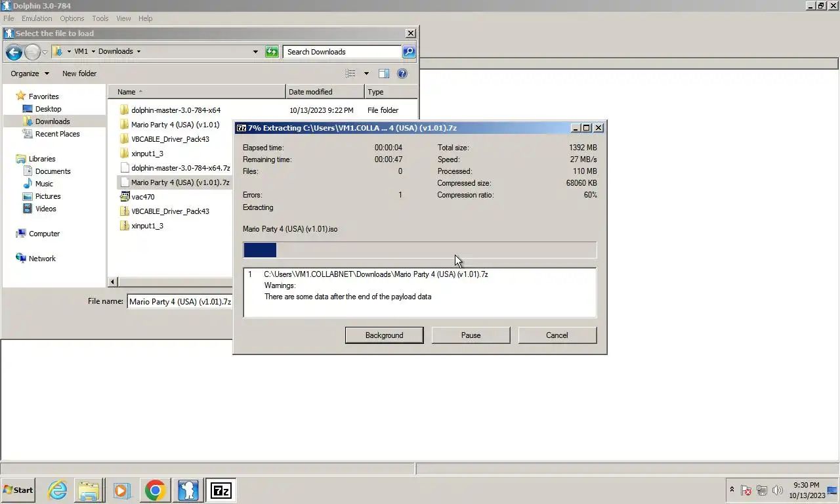
Task: Click the network tray icon
Action: pyautogui.click(x=762, y=490)
